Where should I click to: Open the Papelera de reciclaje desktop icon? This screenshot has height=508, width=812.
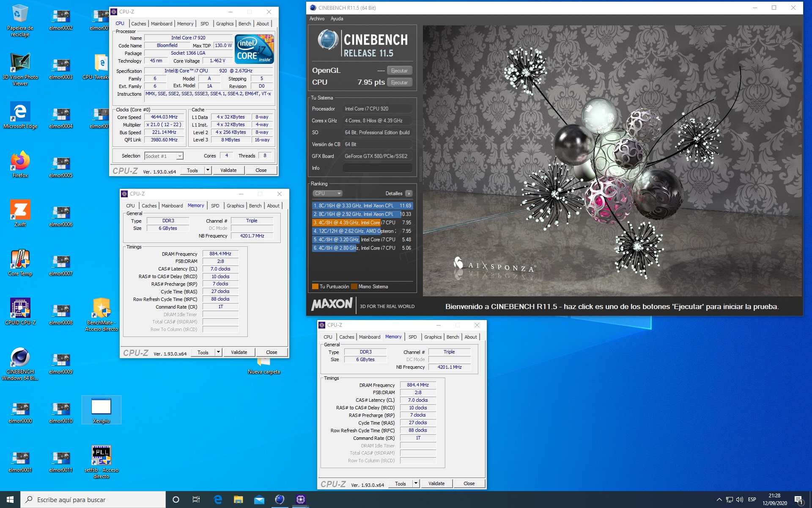[x=20, y=20]
